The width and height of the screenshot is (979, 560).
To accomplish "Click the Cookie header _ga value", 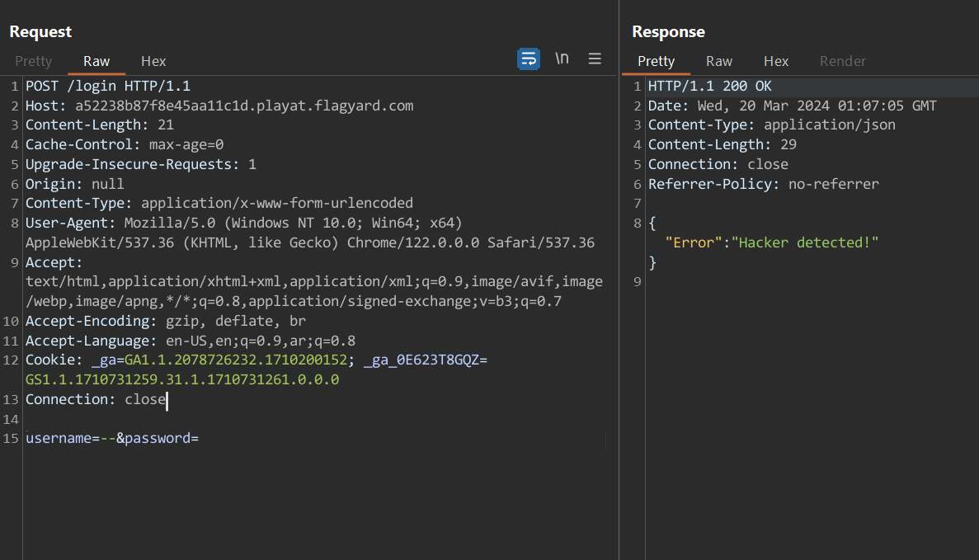I will click(x=235, y=360).
